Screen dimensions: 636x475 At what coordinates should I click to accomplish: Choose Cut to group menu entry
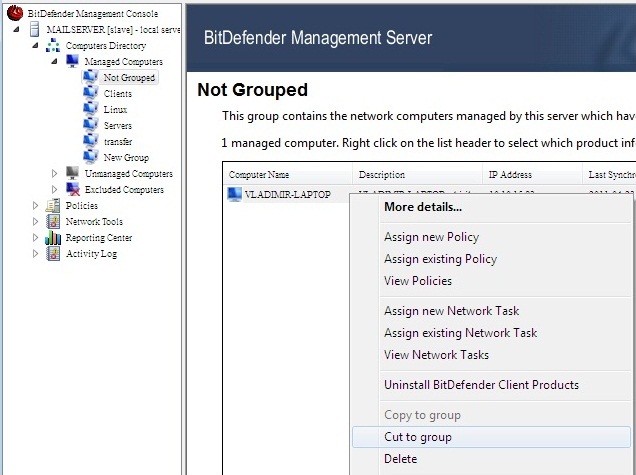491,437
